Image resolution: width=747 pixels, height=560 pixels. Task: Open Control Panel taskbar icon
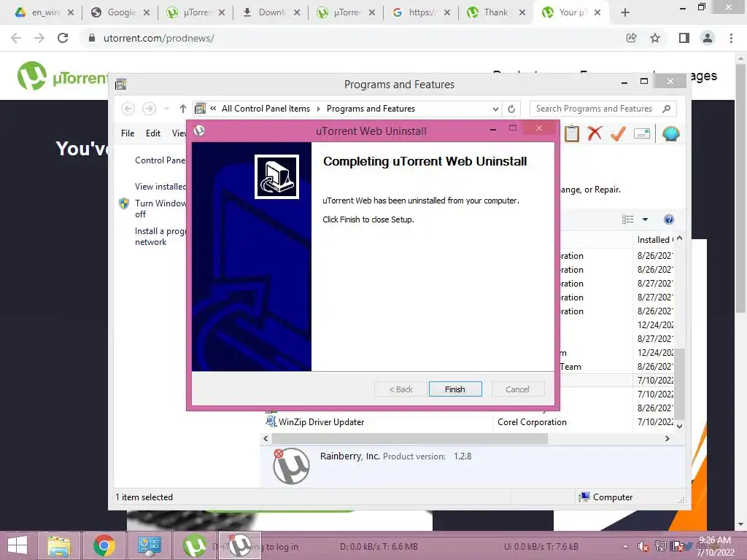[149, 545]
